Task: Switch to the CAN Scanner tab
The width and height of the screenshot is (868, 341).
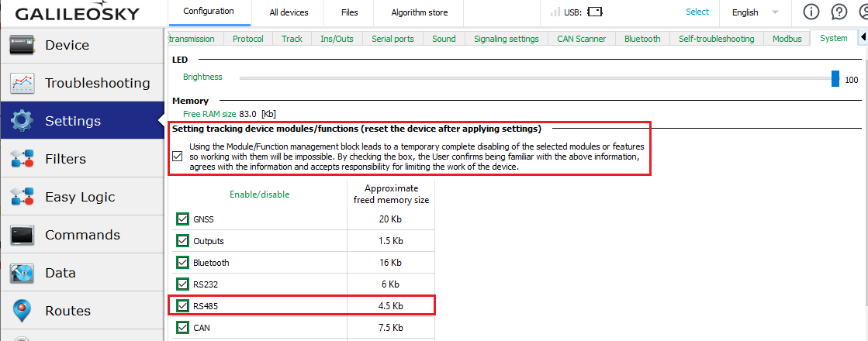Action: tap(581, 39)
